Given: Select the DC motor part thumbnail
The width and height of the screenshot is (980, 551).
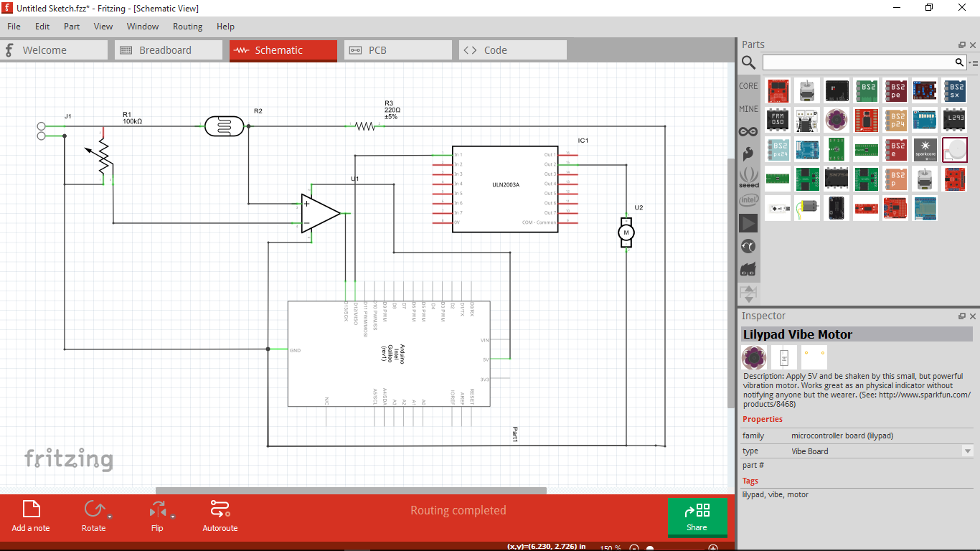Looking at the screenshot, I should point(807,208).
